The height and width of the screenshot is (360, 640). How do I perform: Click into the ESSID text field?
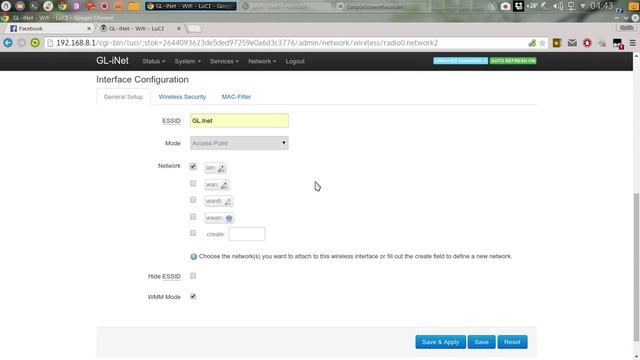(x=239, y=120)
